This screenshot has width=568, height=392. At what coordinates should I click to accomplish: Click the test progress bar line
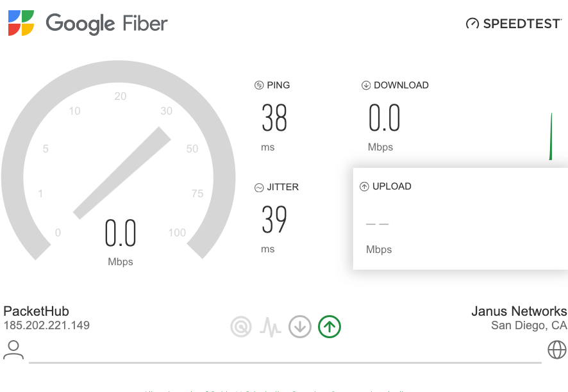point(285,363)
